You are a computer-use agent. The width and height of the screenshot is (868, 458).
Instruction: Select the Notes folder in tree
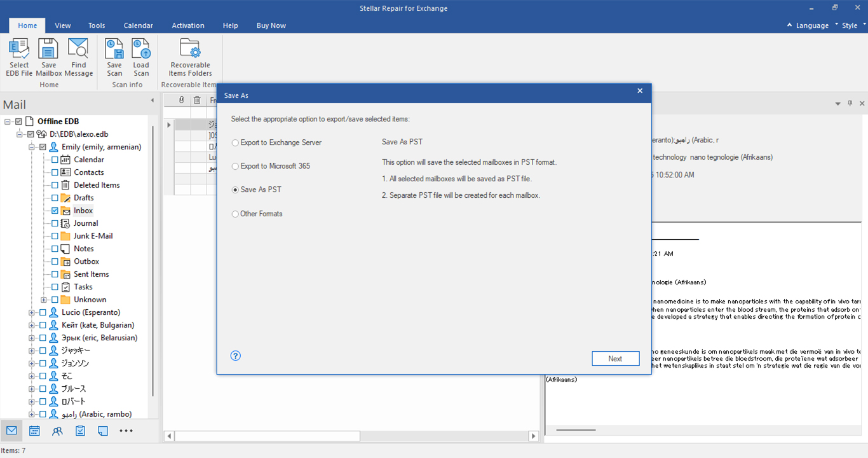click(x=84, y=249)
